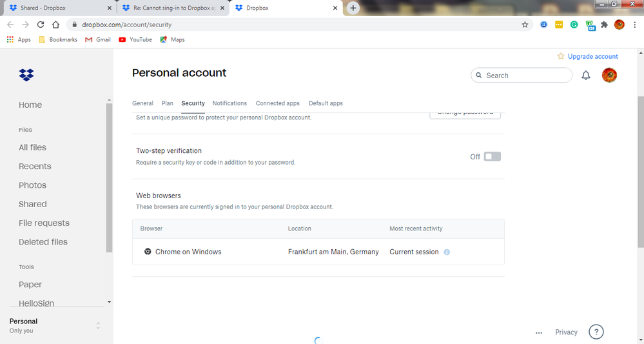Open HelloSign in sidebar
The width and height of the screenshot is (644, 344).
(37, 303)
